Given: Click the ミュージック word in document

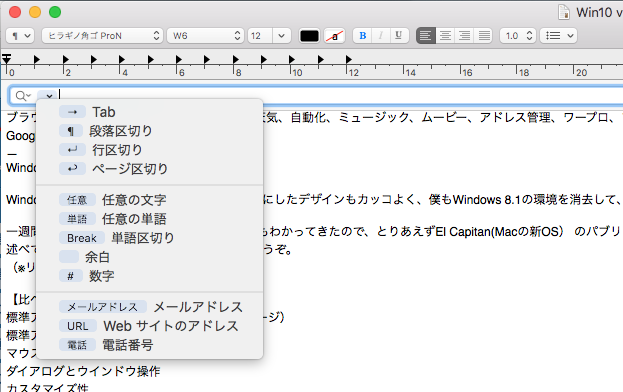Looking at the screenshot, I should (x=374, y=117).
